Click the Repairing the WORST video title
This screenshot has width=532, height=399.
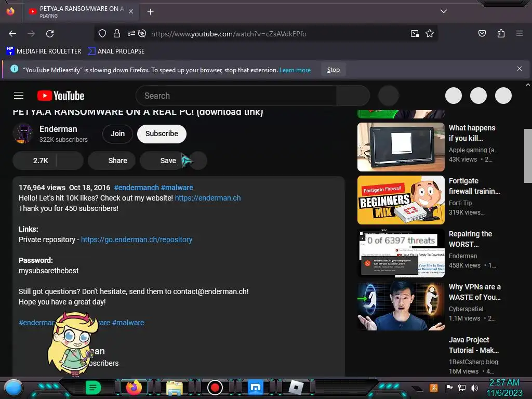470,239
